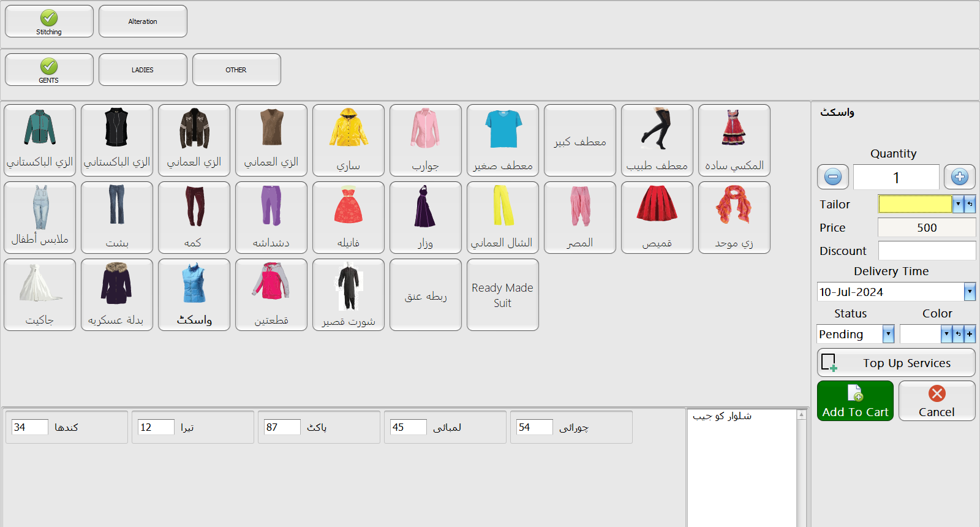The height and width of the screenshot is (527, 980).
Task: Expand the Delivery Time date picker
Action: (x=970, y=292)
